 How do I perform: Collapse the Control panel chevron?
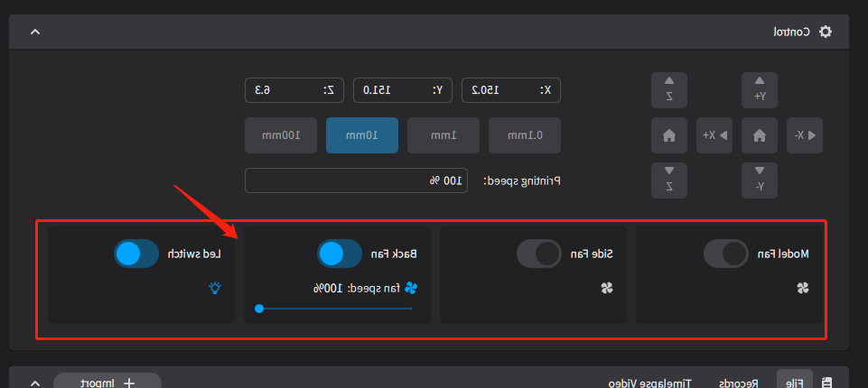34,32
